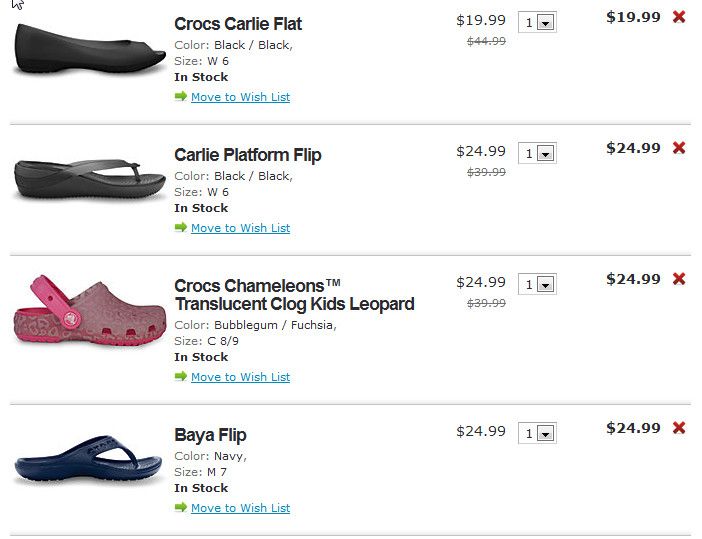Click green arrow beside Crocs Carlie Flat wish list
Viewport: 702px width, 539px height.
tap(181, 97)
